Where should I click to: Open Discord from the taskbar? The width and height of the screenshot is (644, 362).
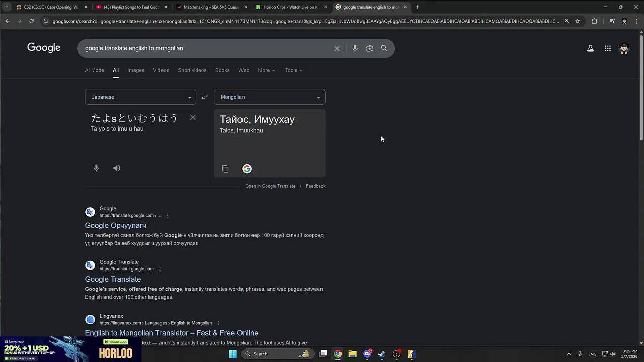click(367, 354)
